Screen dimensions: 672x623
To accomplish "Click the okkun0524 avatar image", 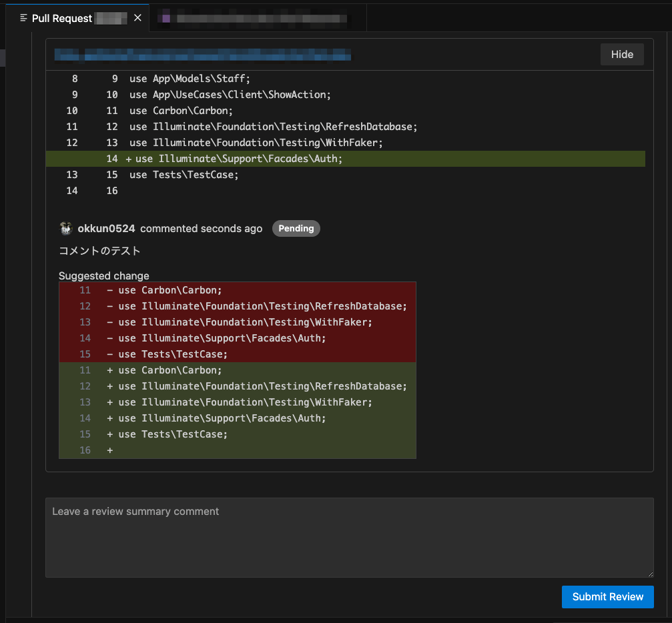I will [65, 228].
